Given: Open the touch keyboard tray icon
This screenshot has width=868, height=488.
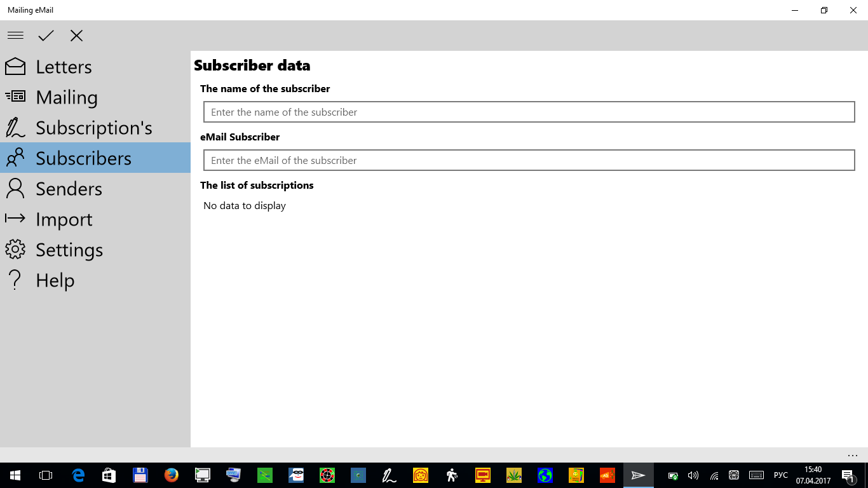Looking at the screenshot, I should coord(756,475).
